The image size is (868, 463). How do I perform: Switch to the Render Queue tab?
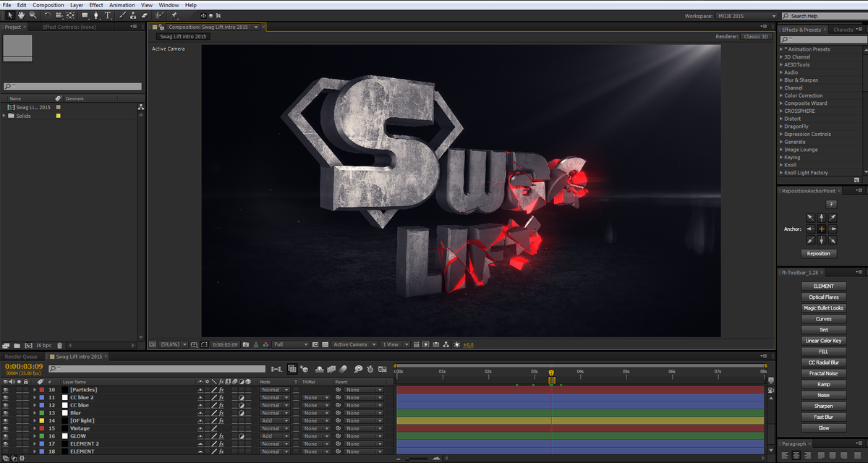(x=21, y=356)
